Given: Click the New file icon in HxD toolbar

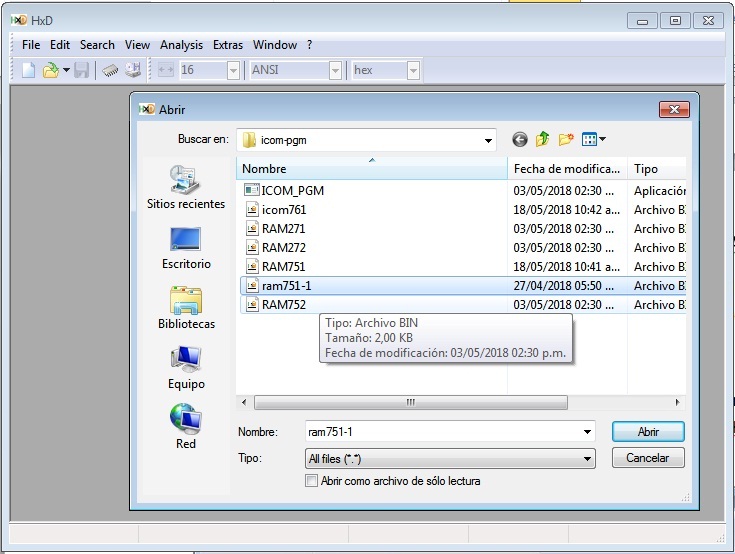Looking at the screenshot, I should pyautogui.click(x=29, y=70).
